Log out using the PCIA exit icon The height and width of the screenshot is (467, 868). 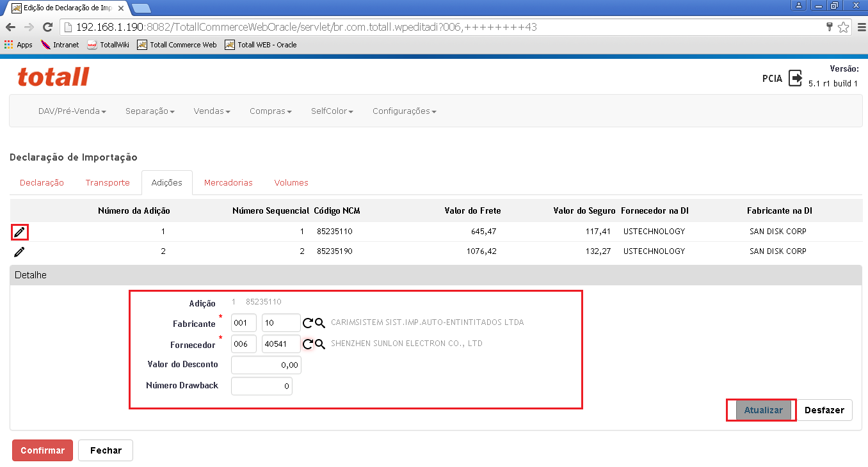tap(796, 78)
